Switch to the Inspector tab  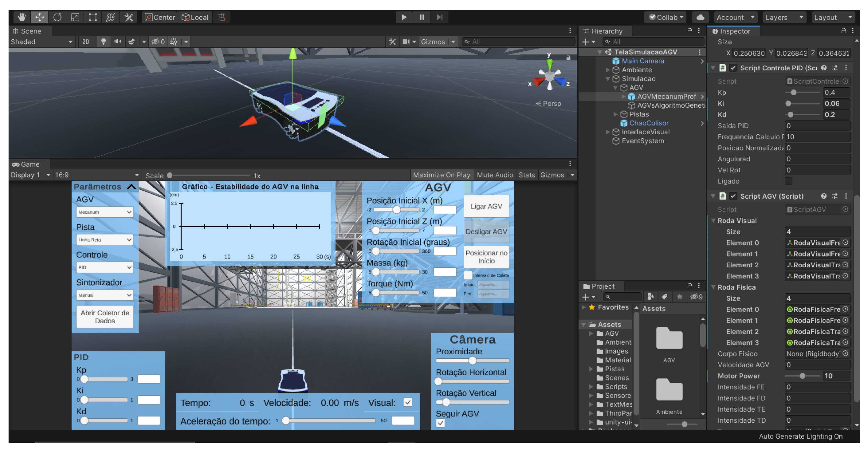click(734, 31)
